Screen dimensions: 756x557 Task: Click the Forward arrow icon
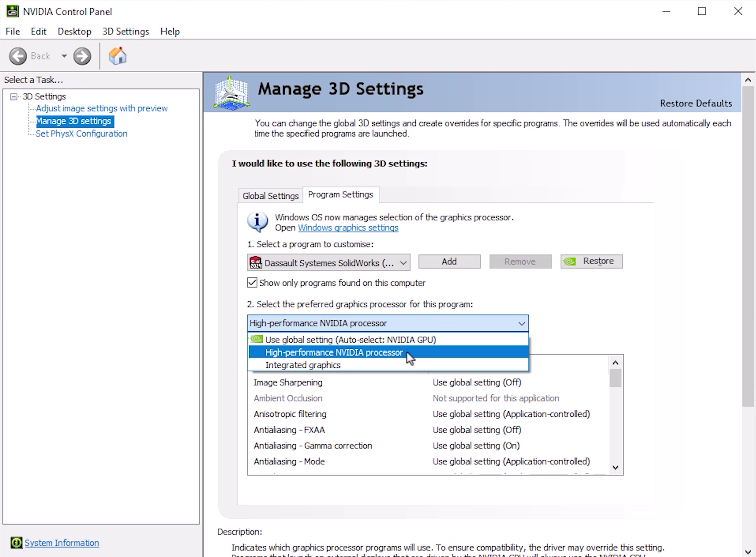pyautogui.click(x=82, y=56)
